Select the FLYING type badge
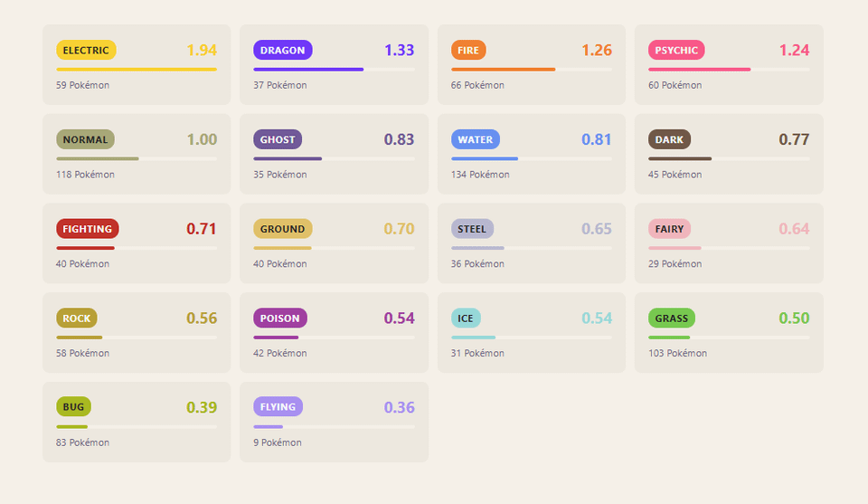Screen dimensions: 868x504 (278, 407)
